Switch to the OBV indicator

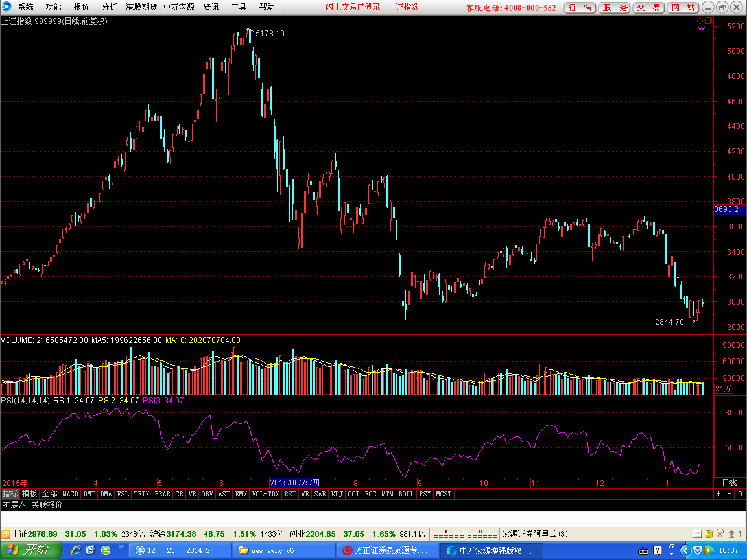click(207, 494)
